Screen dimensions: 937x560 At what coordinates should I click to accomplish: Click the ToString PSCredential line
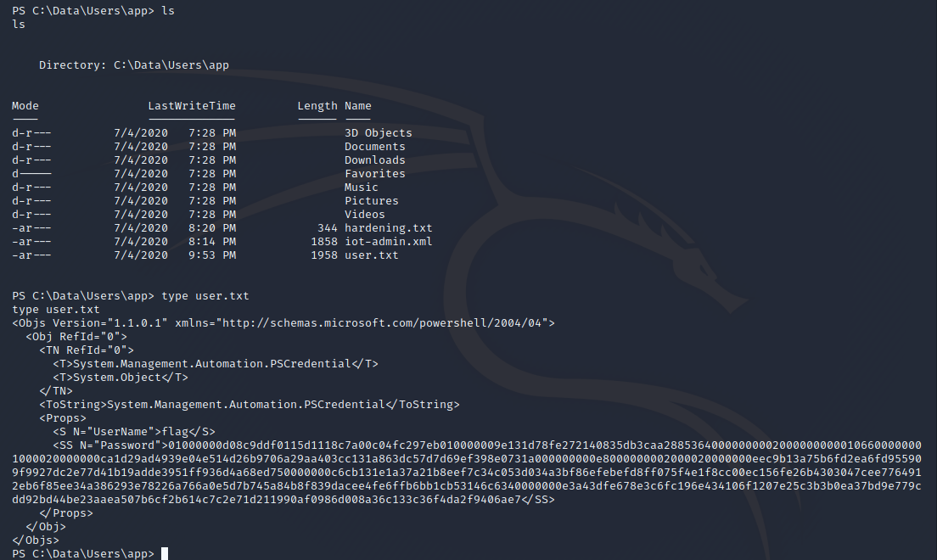pos(250,405)
